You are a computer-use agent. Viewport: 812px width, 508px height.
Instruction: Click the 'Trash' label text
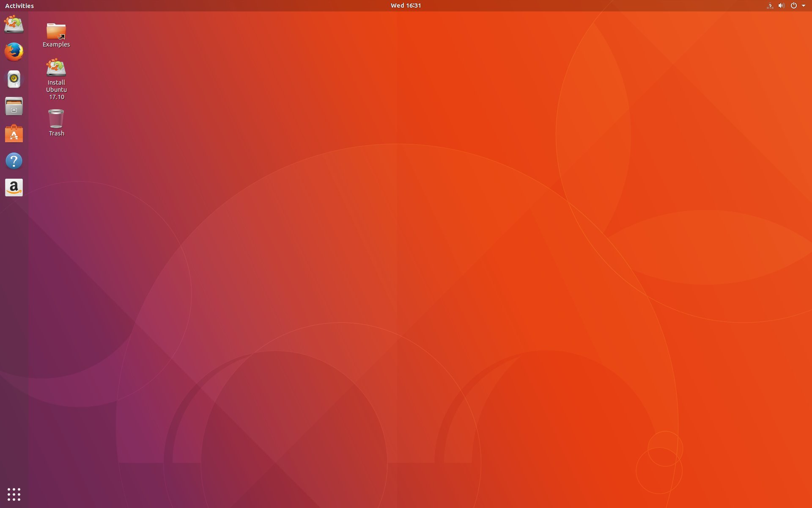(56, 133)
